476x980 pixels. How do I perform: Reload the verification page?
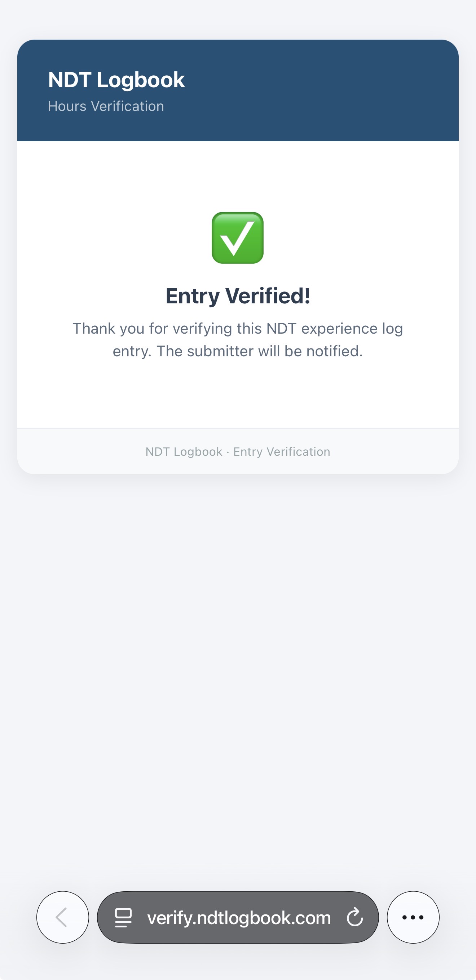click(354, 917)
